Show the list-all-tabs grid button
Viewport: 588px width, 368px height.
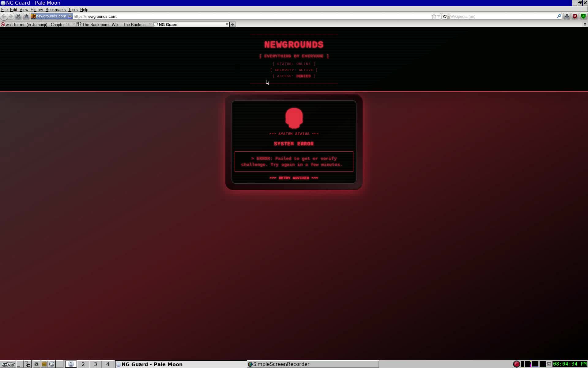585,24
